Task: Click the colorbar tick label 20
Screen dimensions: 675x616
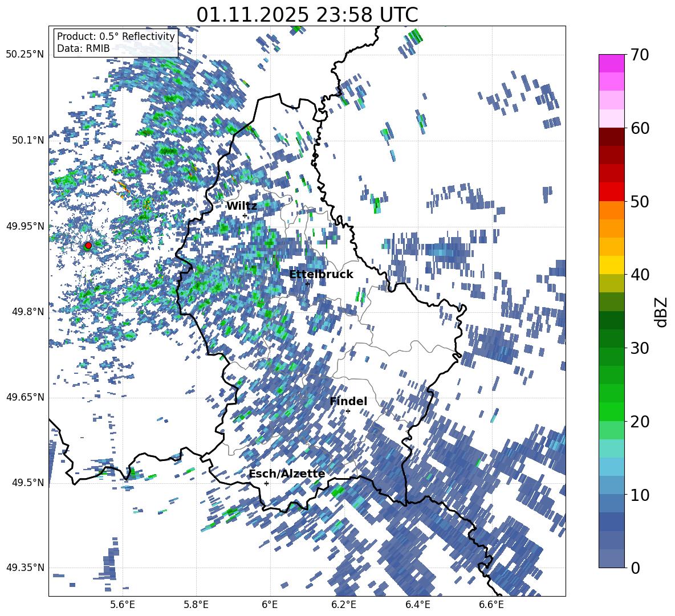Action: pyautogui.click(x=639, y=421)
